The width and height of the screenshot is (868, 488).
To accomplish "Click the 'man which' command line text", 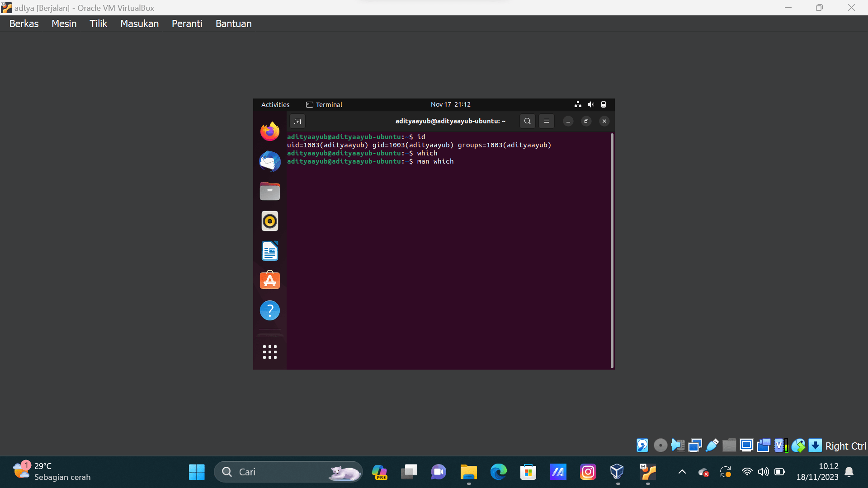I will pos(435,161).
